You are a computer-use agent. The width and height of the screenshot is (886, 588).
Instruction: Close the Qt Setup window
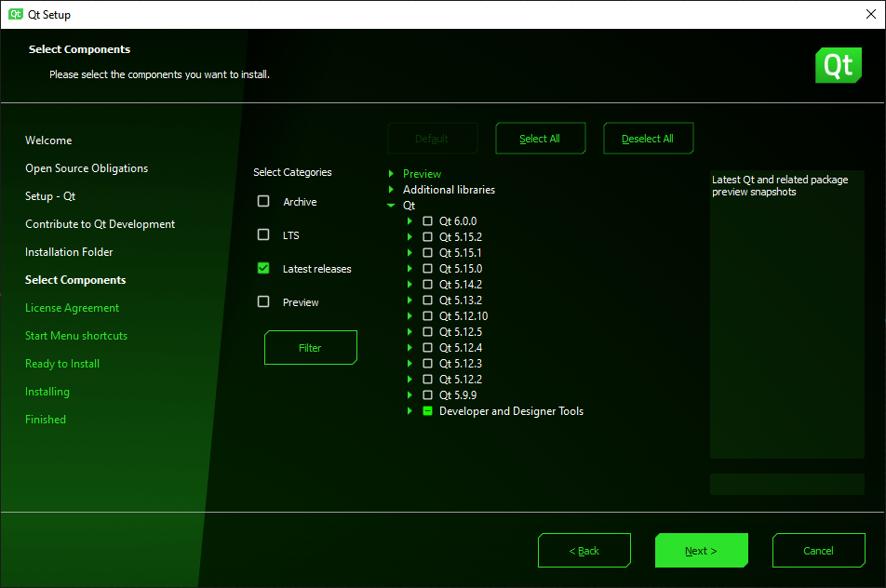[x=871, y=14]
